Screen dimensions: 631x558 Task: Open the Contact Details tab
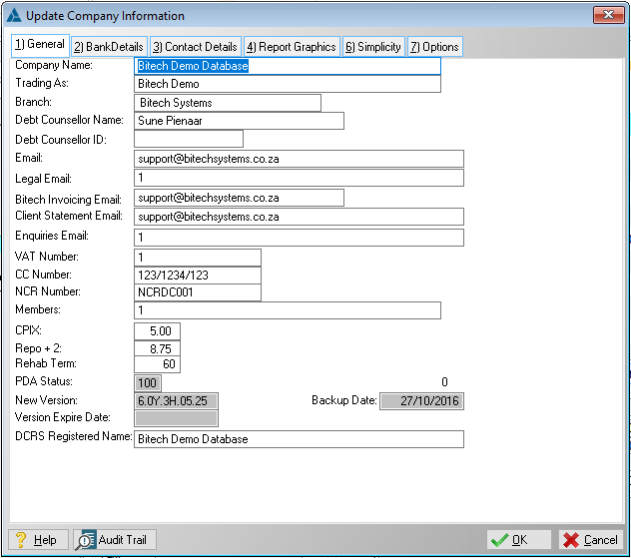[x=195, y=47]
